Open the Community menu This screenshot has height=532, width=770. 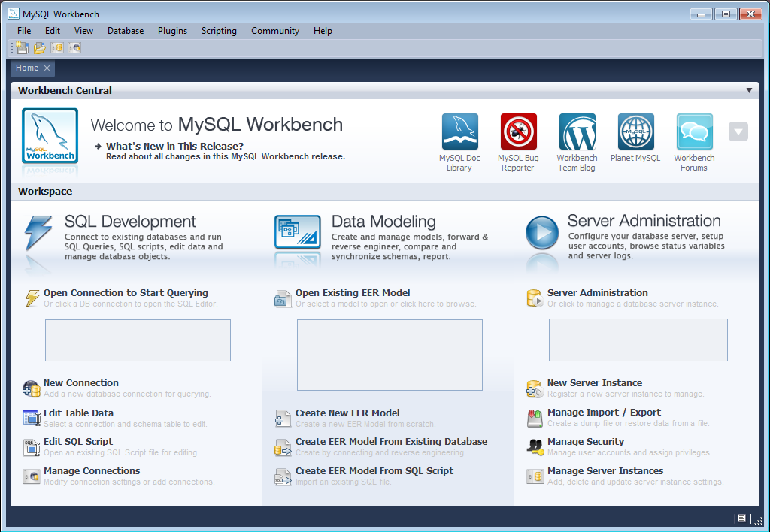275,30
